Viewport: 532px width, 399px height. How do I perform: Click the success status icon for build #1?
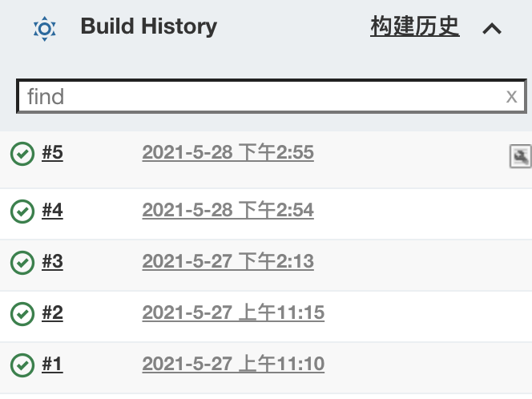tap(22, 365)
